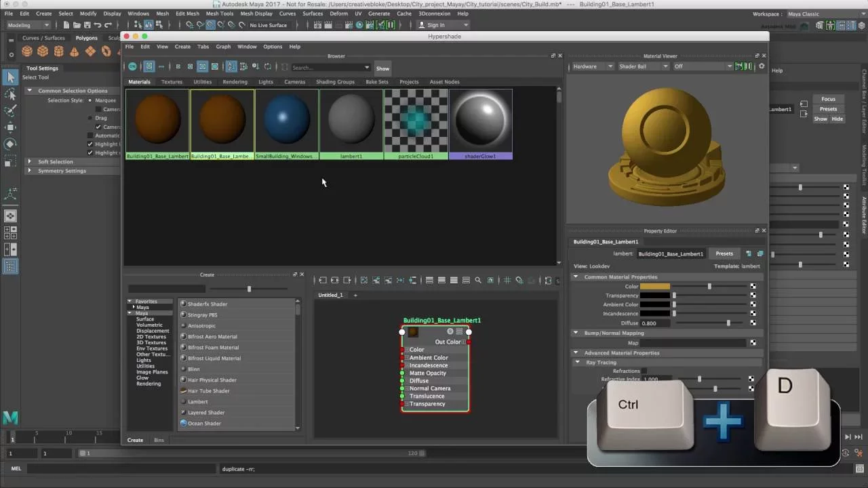
Task: Create a Blinn material from list
Action: tap(193, 369)
